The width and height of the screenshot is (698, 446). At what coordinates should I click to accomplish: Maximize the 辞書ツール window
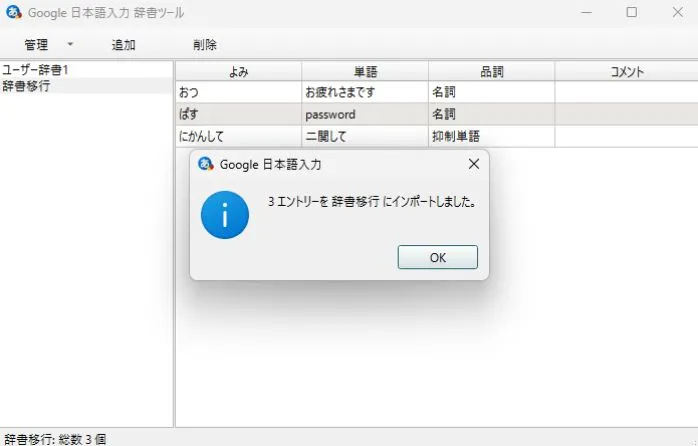click(632, 12)
